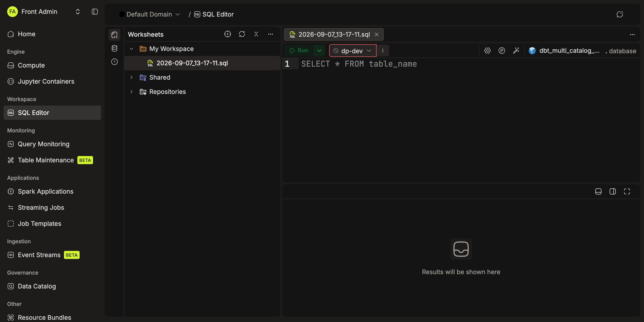Click the query parameters P icon
644x322 pixels.
502,51
